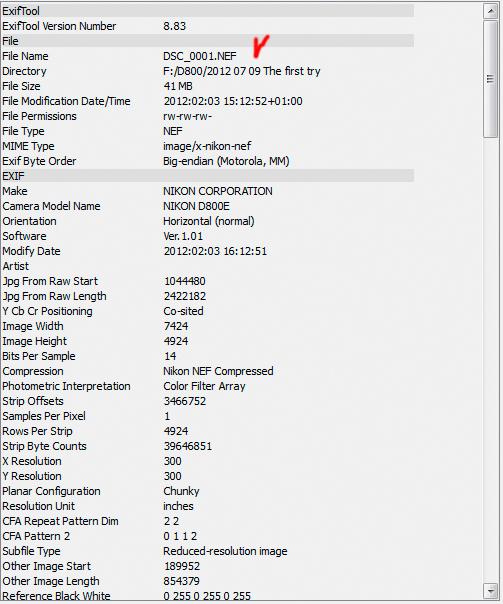Screen dimensions: 503x604
Task: Click the Other Image Length value 854379
Action: [182, 582]
